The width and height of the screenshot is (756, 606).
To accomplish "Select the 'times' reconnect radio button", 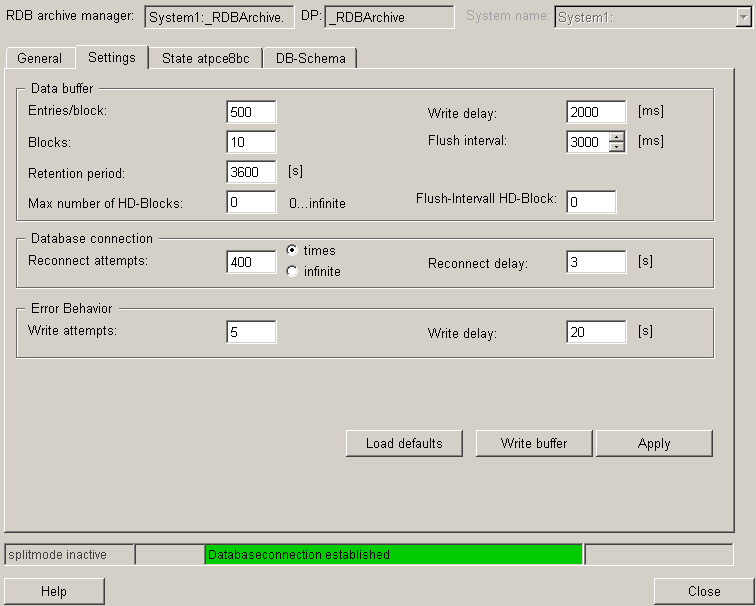I will (292, 251).
